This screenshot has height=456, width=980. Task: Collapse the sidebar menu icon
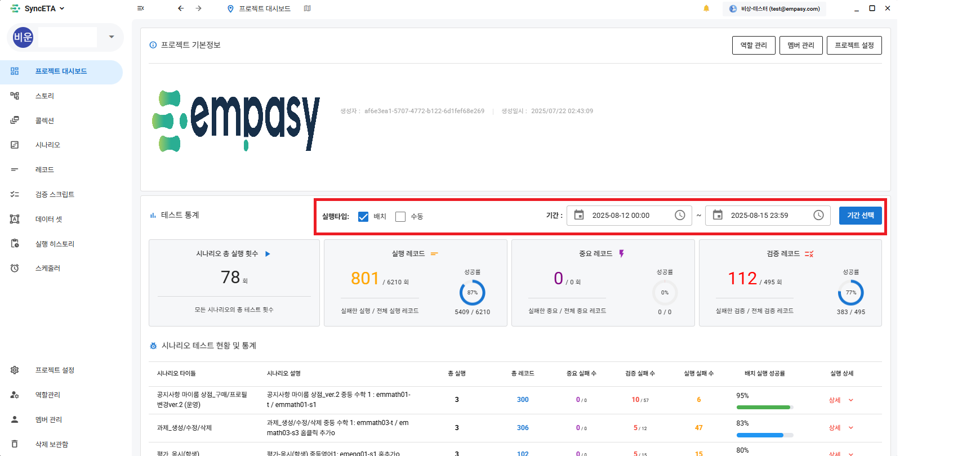[140, 8]
